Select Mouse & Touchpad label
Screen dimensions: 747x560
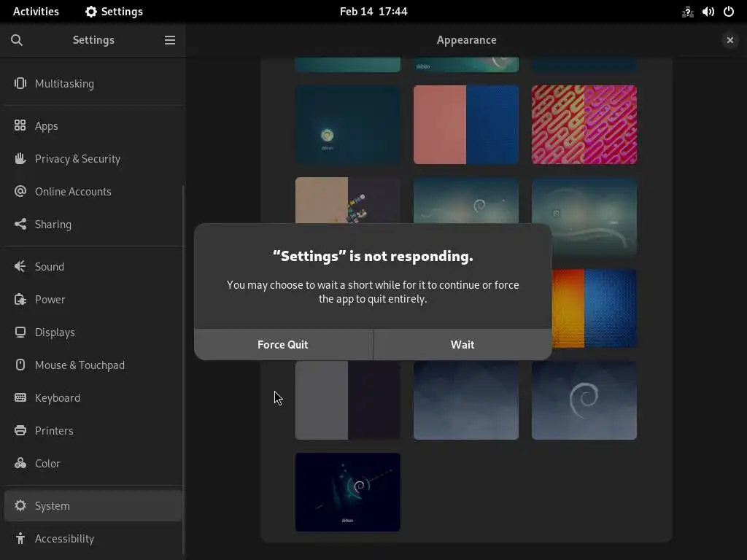point(80,365)
